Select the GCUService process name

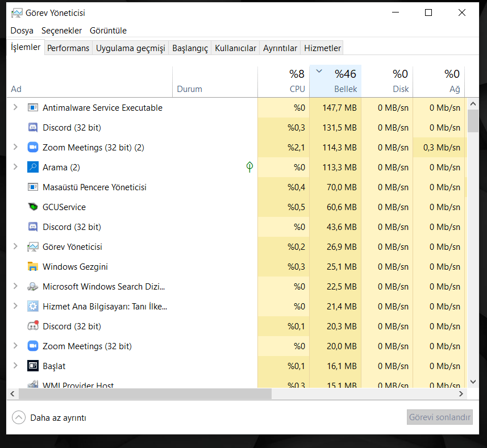[x=64, y=207]
